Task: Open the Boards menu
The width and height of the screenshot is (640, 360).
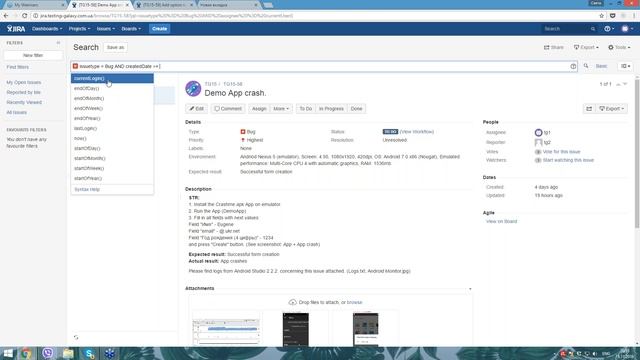Action: click(x=131, y=29)
